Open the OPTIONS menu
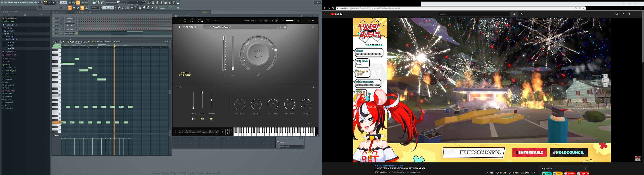Image resolution: width=644 pixels, height=175 pixels. [25, 3]
